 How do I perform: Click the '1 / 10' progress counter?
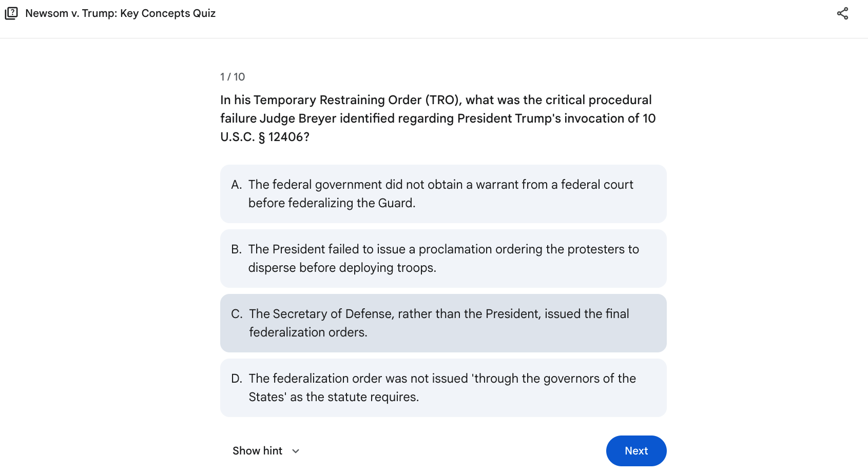pyautogui.click(x=233, y=77)
